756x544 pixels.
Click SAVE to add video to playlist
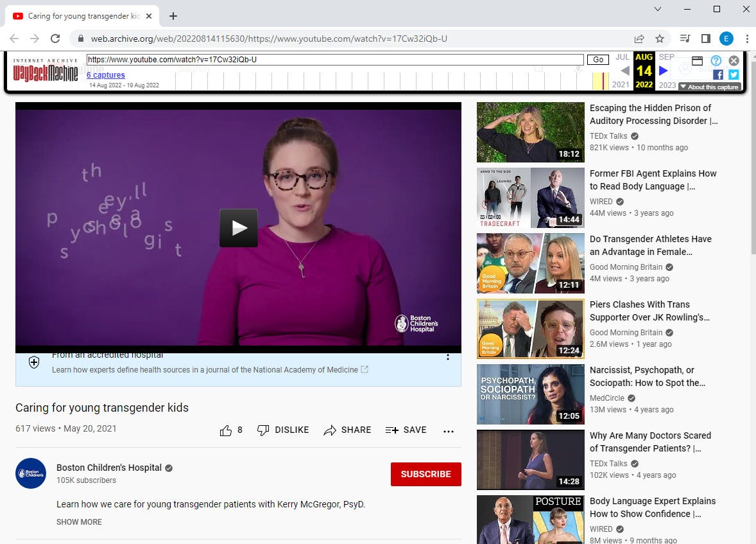coord(406,430)
